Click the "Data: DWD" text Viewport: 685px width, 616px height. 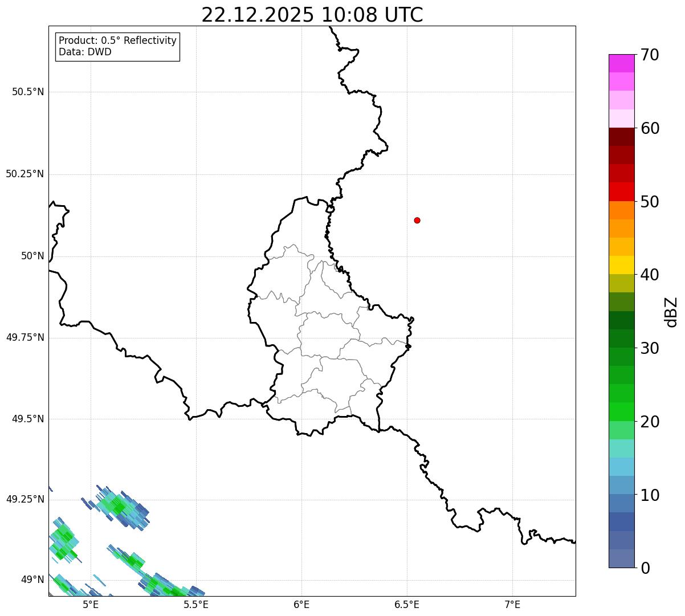(85, 52)
